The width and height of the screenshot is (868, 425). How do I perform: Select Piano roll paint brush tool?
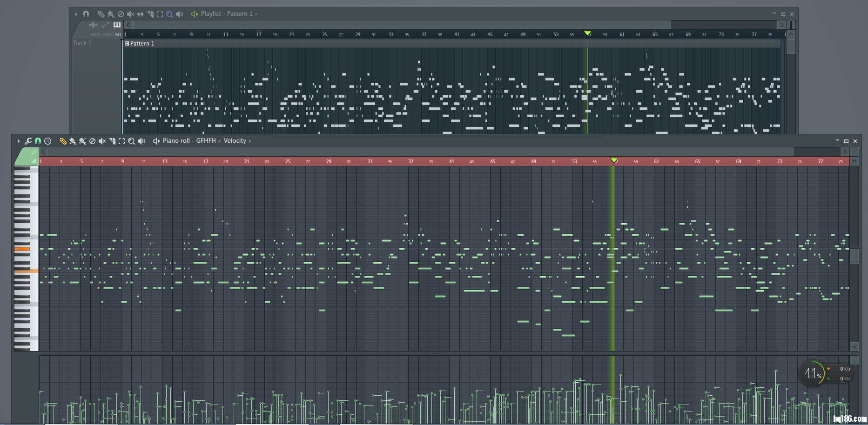(73, 141)
